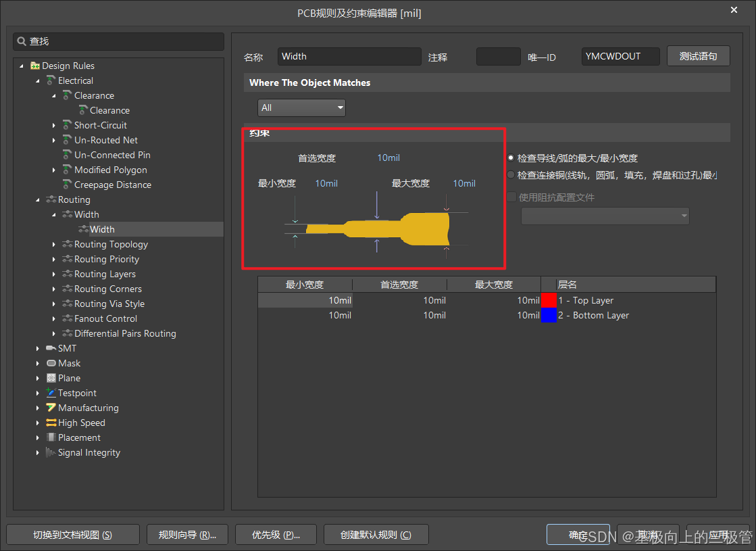Click 测试语句 button
Image resolution: width=756 pixels, height=551 pixels.
[x=698, y=56]
